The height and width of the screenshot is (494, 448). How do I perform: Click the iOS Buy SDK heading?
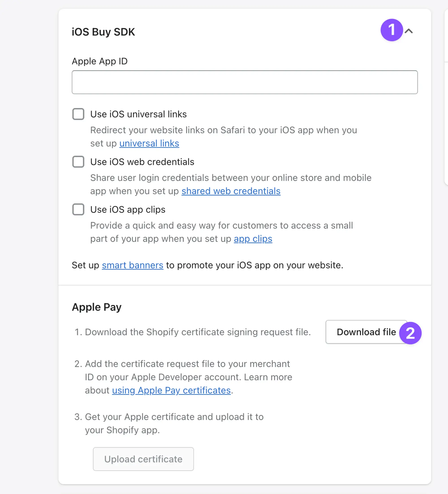click(103, 32)
